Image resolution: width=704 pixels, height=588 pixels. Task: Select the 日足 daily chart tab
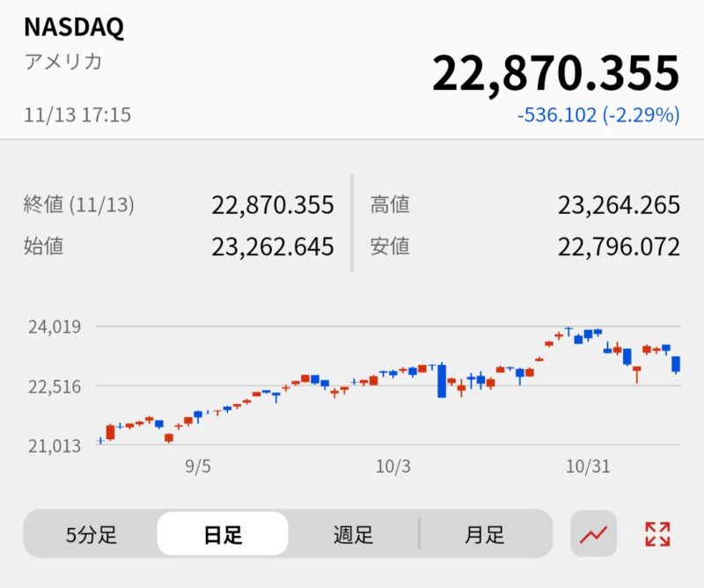(x=223, y=534)
